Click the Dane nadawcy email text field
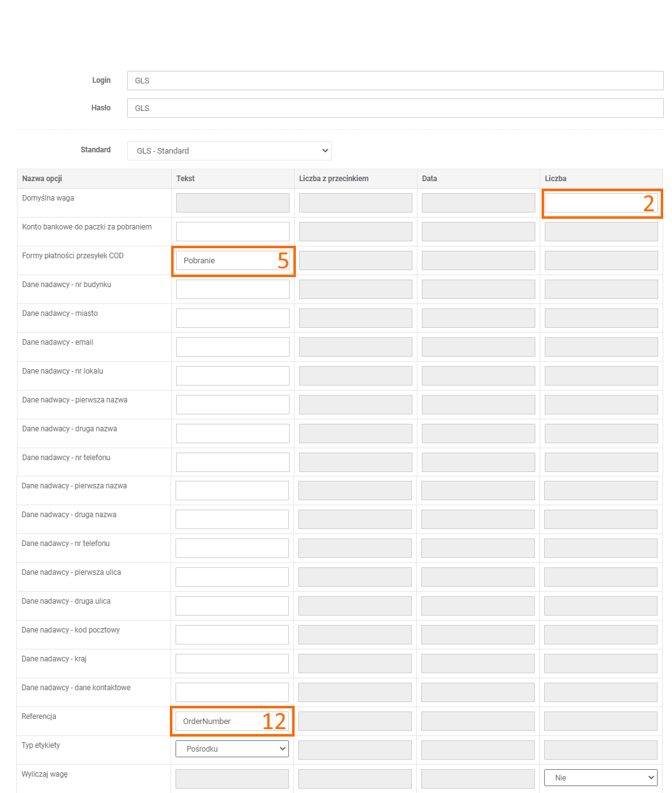672x793 pixels. [x=233, y=347]
